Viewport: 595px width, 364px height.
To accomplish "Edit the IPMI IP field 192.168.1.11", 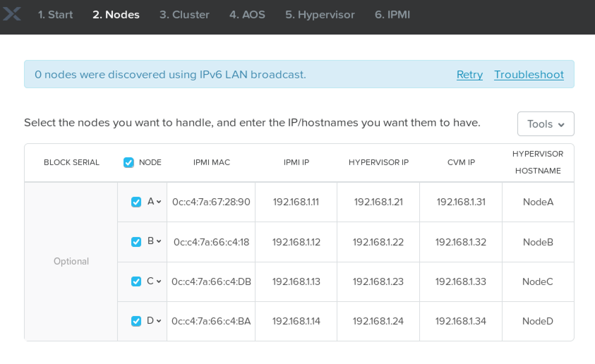I will pyautogui.click(x=296, y=202).
